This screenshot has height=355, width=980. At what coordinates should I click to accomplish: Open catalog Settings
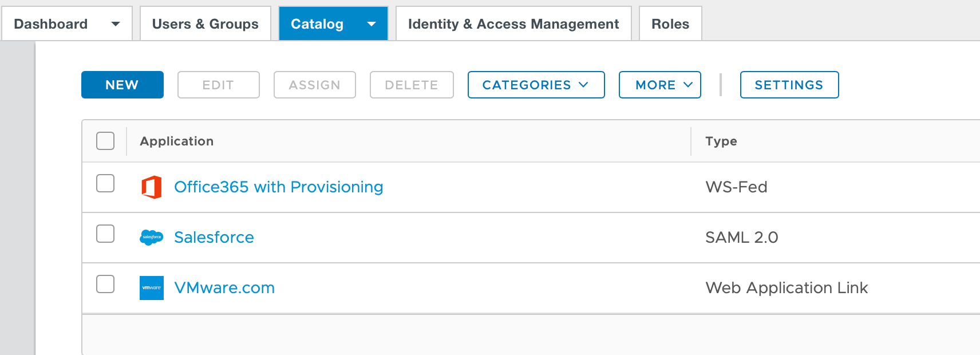click(x=789, y=85)
